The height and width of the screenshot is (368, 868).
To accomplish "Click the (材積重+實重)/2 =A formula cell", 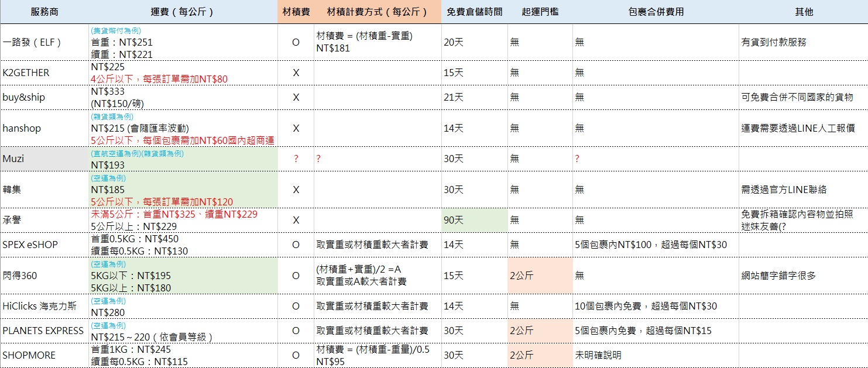I will pyautogui.click(x=378, y=276).
